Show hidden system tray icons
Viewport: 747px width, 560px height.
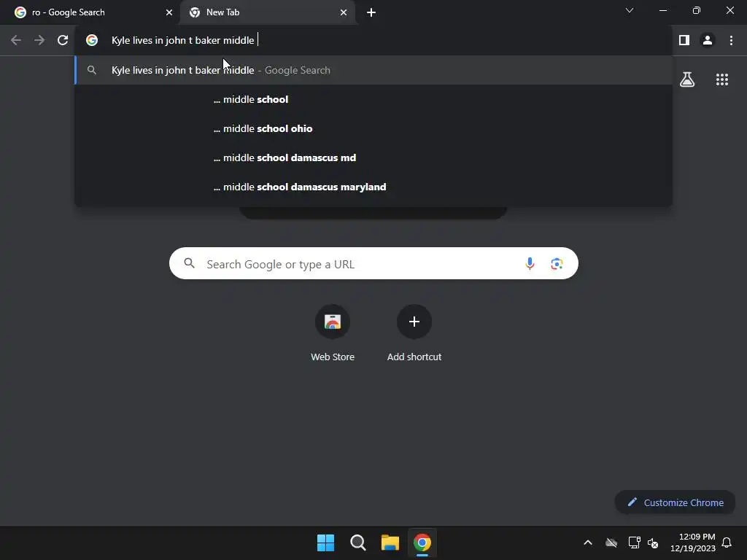click(588, 542)
